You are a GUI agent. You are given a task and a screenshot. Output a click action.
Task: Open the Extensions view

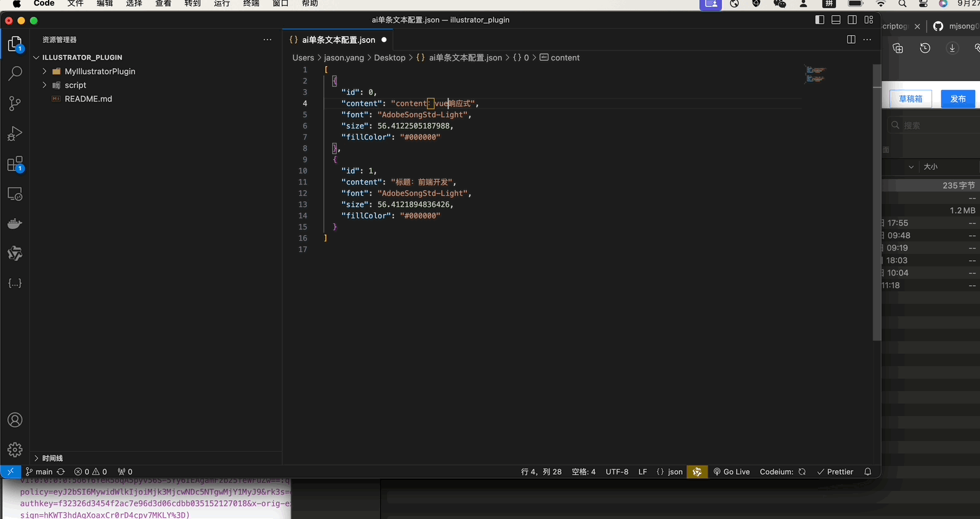pyautogui.click(x=15, y=164)
